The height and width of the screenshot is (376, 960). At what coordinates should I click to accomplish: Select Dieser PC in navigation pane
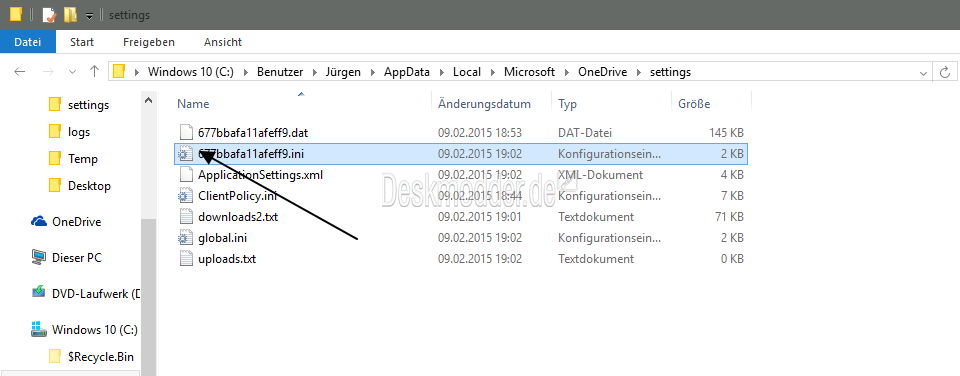click(77, 258)
